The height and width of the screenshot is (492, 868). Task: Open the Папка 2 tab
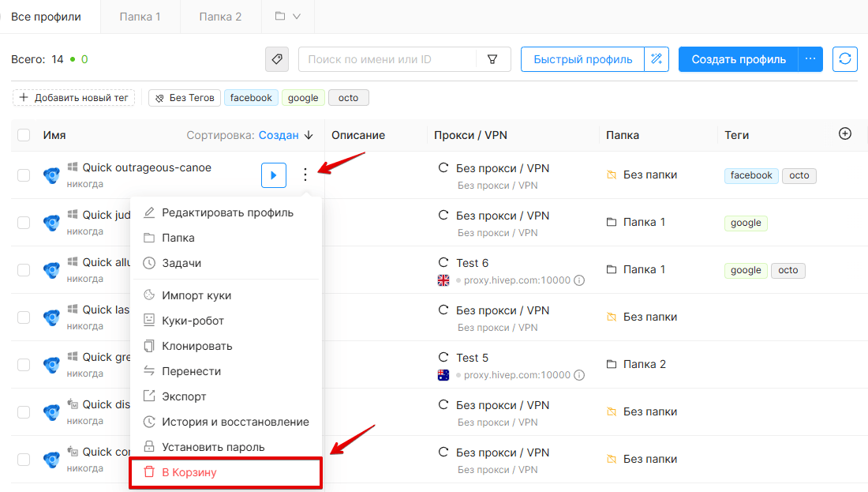220,17
